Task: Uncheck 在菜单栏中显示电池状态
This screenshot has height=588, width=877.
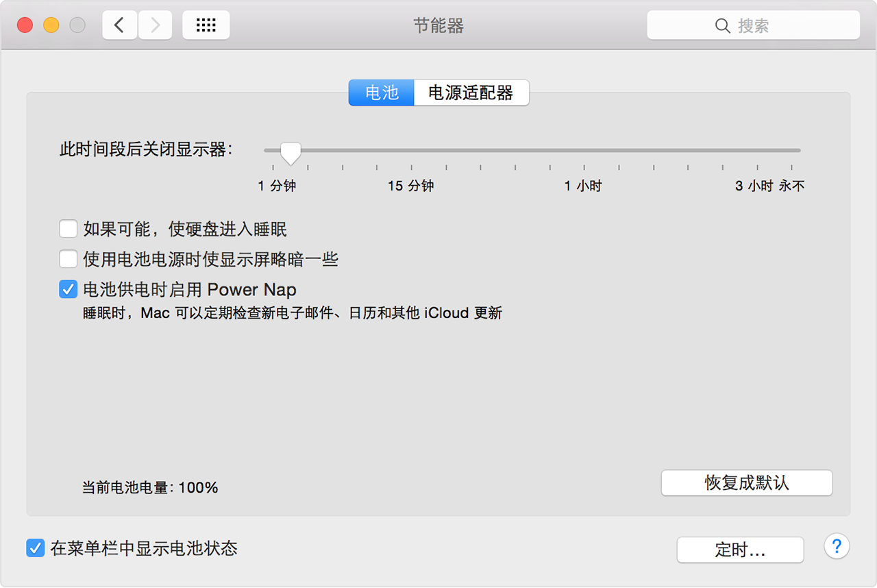Action: click(x=35, y=547)
